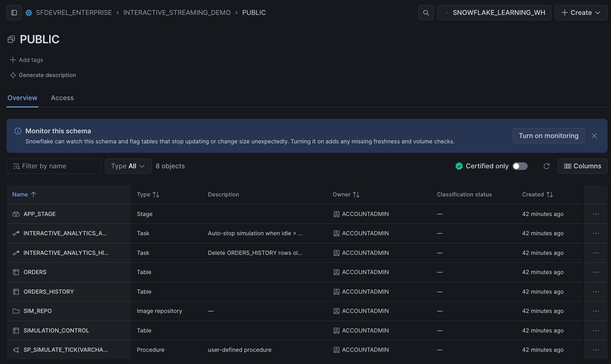Screen dimensions: 611x364
Task: Click the Description column header
Action: (223, 195)
